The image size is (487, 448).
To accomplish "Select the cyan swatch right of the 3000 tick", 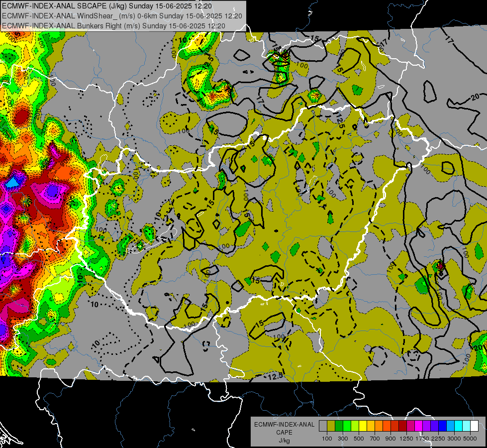I will [x=459, y=426].
